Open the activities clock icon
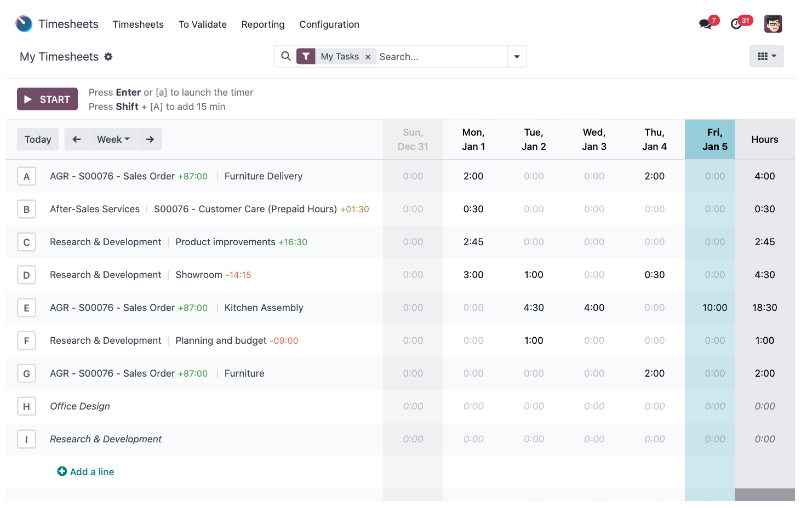The image size is (802, 508). tap(737, 24)
